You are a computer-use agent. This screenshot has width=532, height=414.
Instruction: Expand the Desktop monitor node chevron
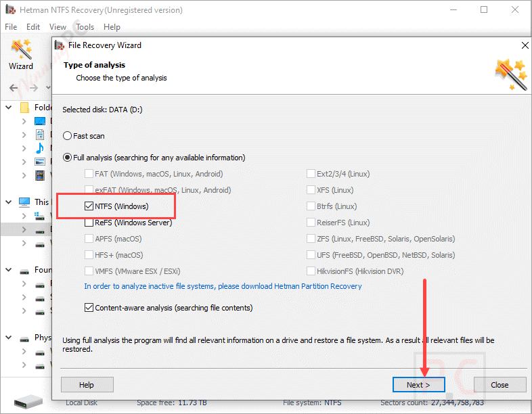(24, 121)
